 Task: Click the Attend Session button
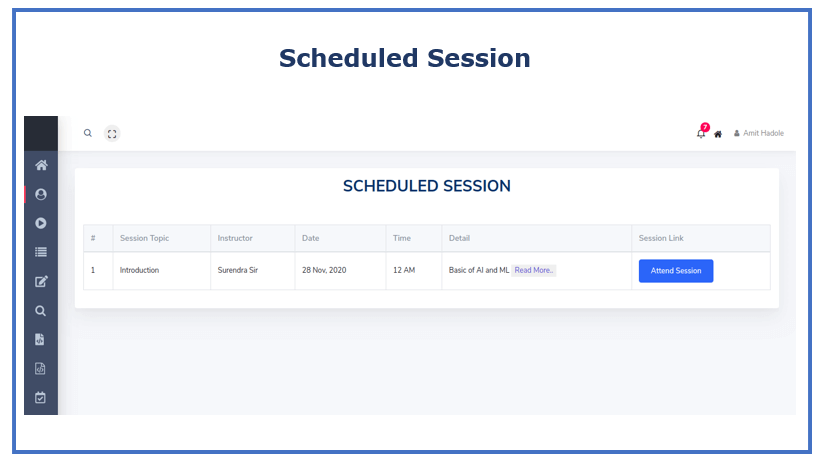click(676, 271)
